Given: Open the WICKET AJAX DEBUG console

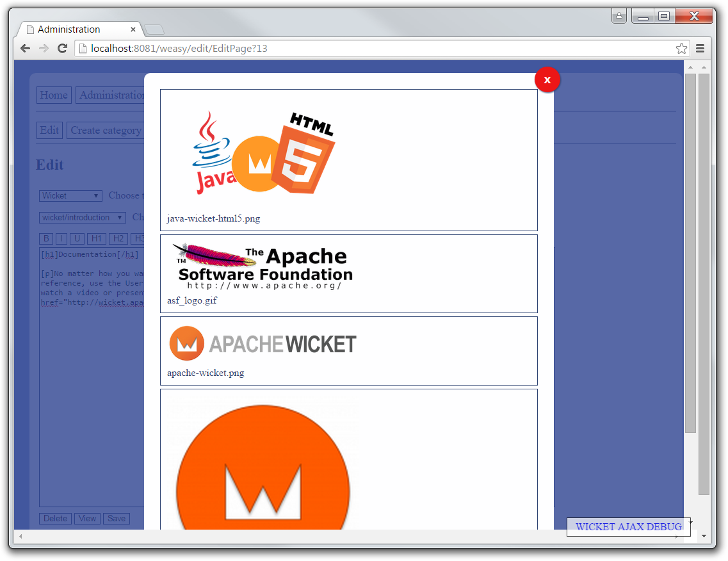Looking at the screenshot, I should (x=628, y=526).
